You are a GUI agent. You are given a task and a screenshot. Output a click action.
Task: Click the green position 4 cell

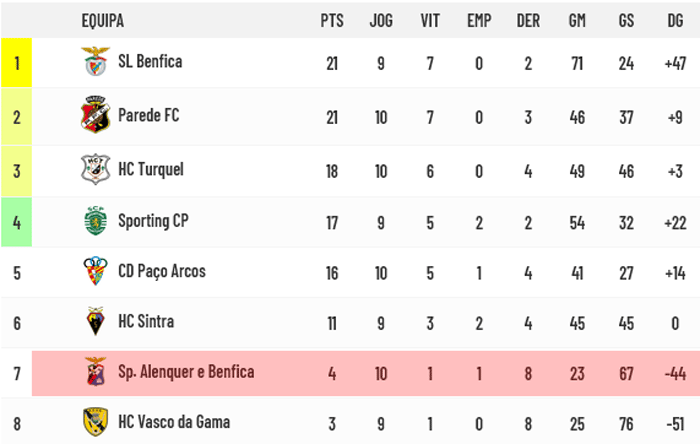(x=17, y=222)
